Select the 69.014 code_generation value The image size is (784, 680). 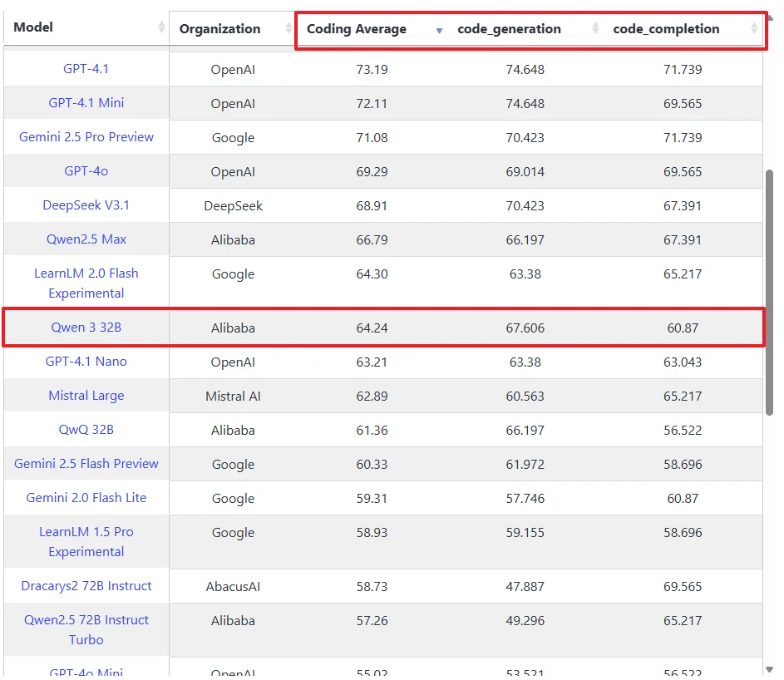pos(525,171)
